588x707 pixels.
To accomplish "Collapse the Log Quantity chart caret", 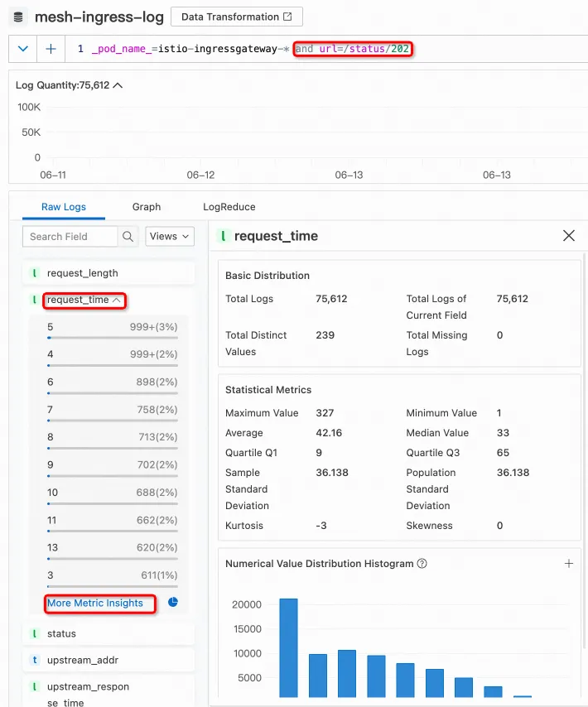I will [x=118, y=85].
